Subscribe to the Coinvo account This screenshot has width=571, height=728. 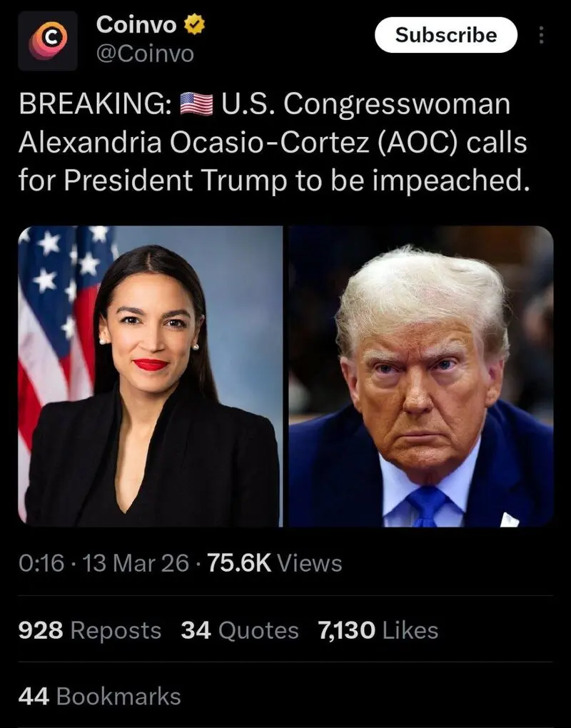click(445, 35)
